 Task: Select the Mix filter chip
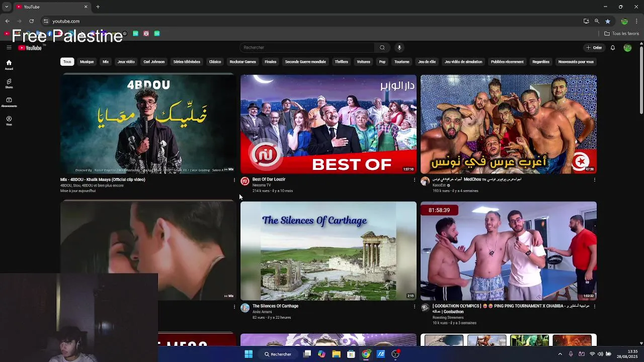[x=106, y=62]
